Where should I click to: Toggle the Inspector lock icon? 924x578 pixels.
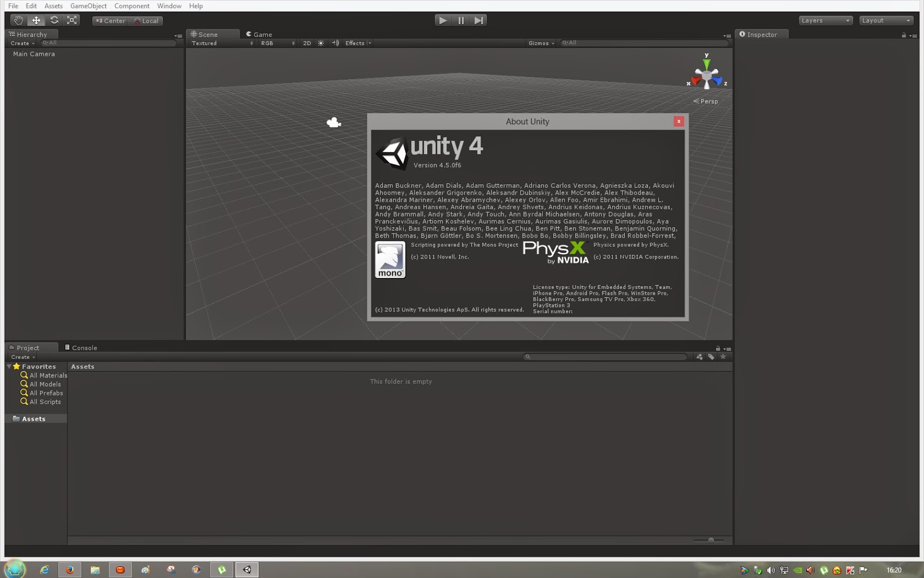[x=904, y=35]
